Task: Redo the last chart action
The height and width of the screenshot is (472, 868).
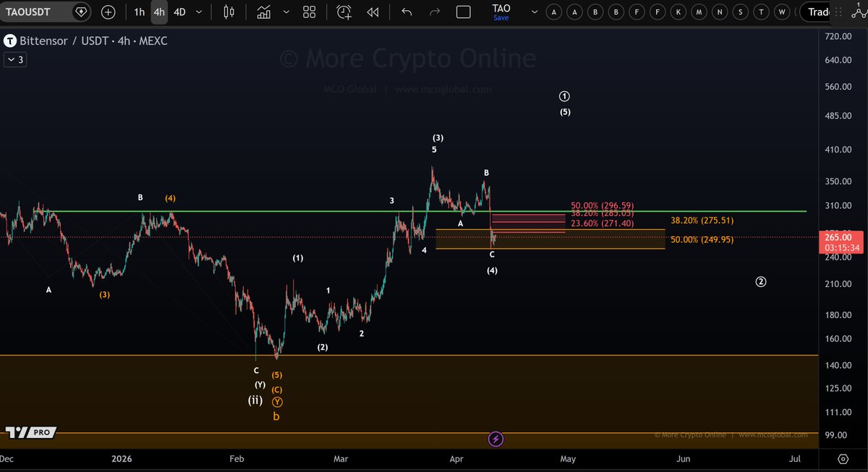Action: [435, 12]
